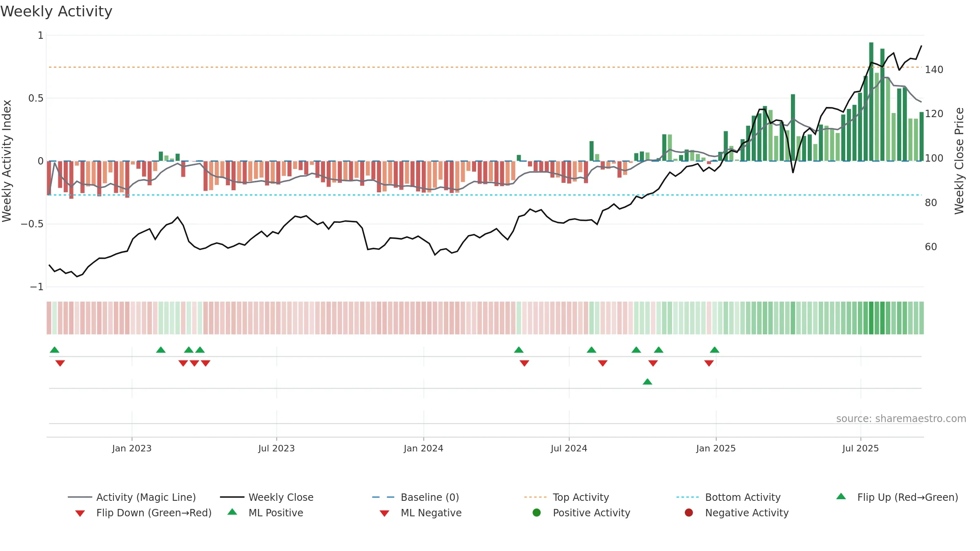
Task: Click the flip-down marker just left of Jan 2025
Action: pos(709,363)
